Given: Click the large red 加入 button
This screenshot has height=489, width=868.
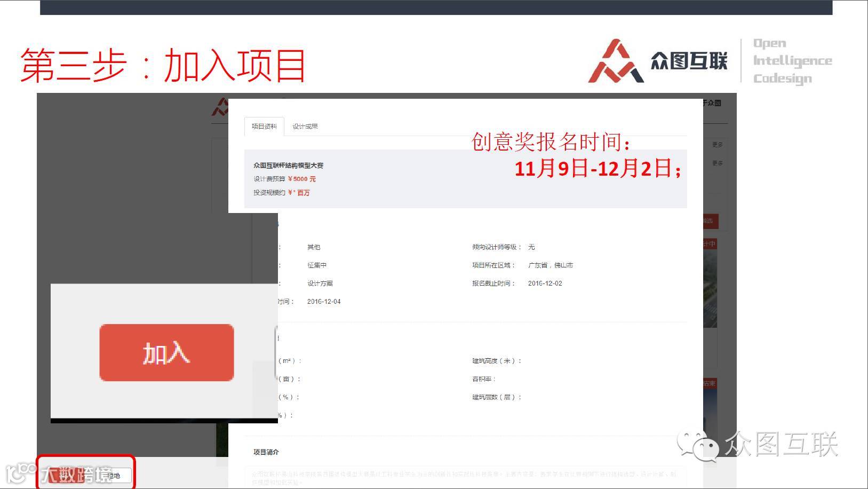Looking at the screenshot, I should (x=166, y=352).
